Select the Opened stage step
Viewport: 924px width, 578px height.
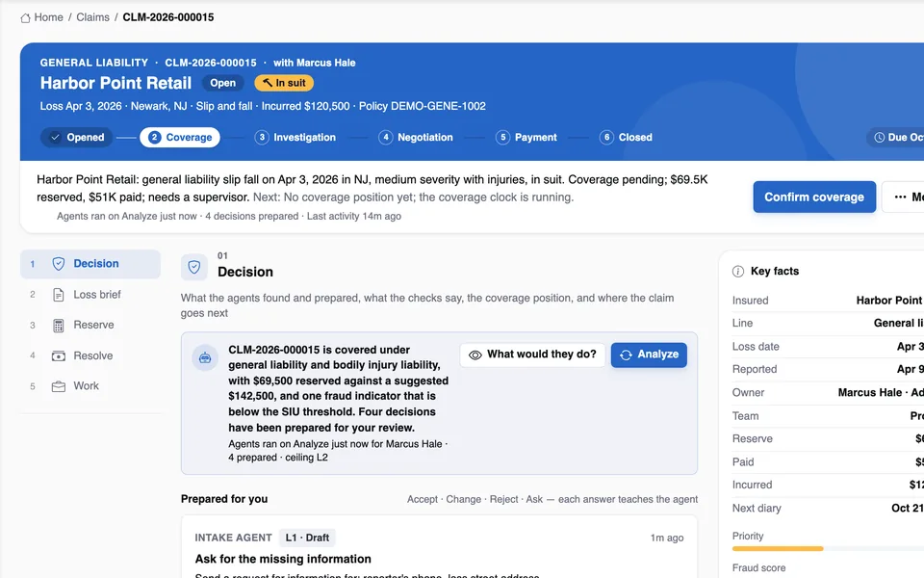coord(77,138)
